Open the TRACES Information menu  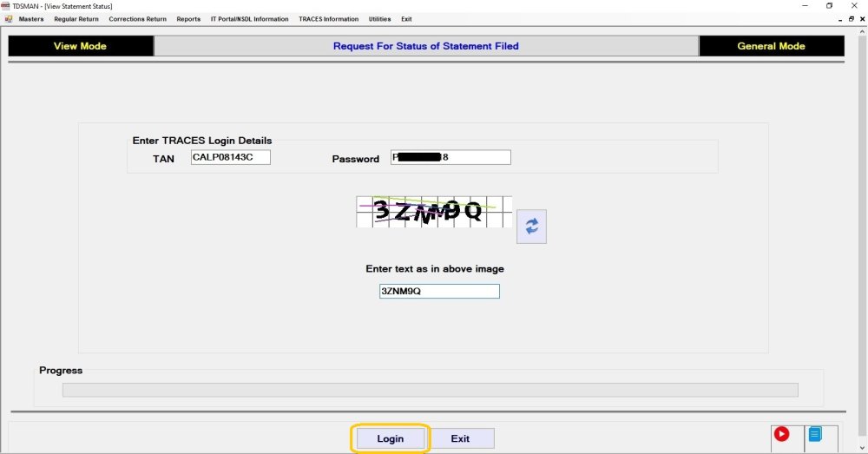click(328, 19)
